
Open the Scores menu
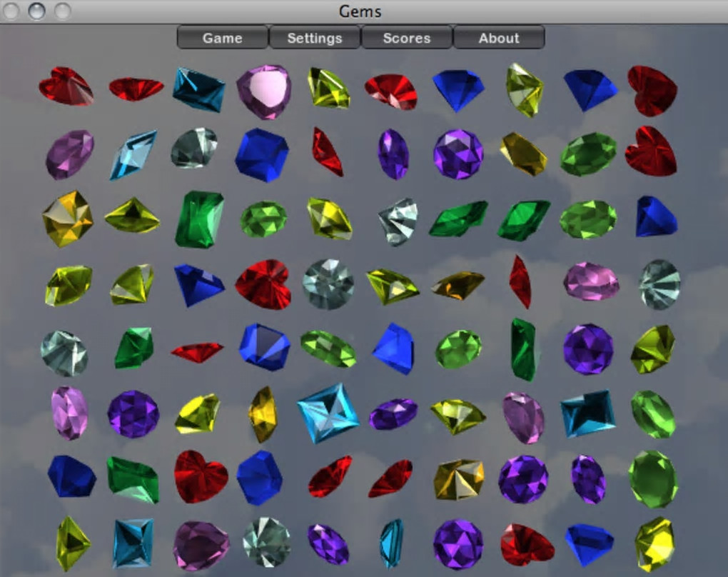[407, 38]
